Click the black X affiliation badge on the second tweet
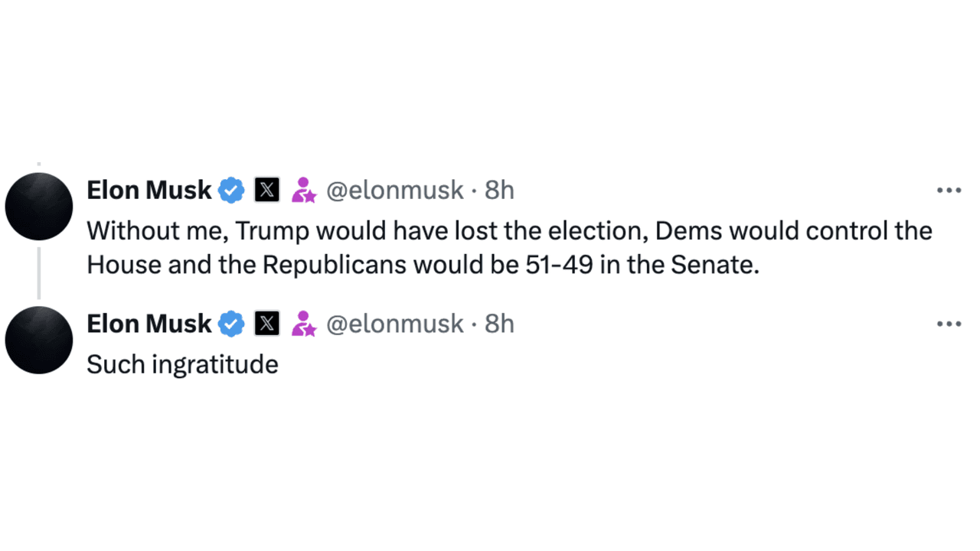980x551 pixels. (x=266, y=324)
